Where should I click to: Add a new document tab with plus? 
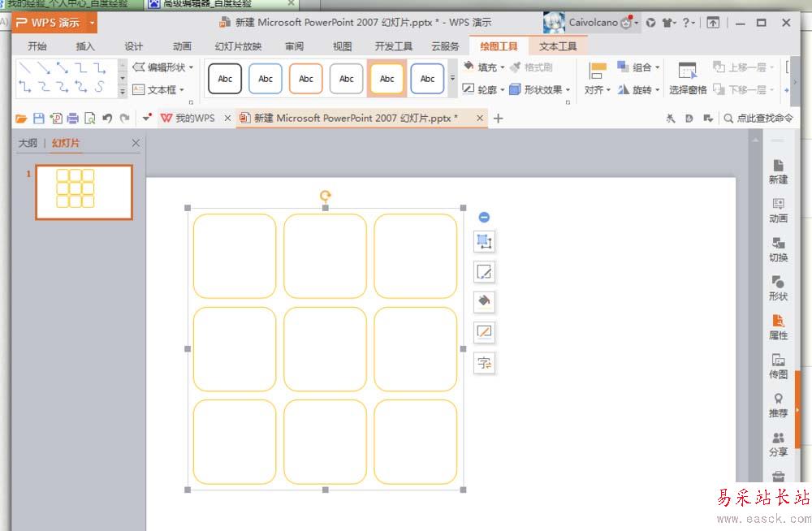[x=499, y=118]
